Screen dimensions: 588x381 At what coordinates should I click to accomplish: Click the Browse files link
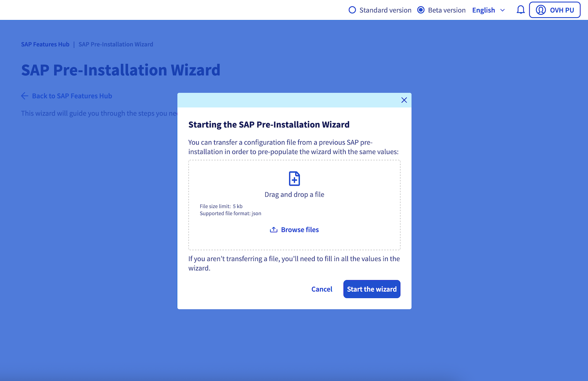tap(300, 229)
